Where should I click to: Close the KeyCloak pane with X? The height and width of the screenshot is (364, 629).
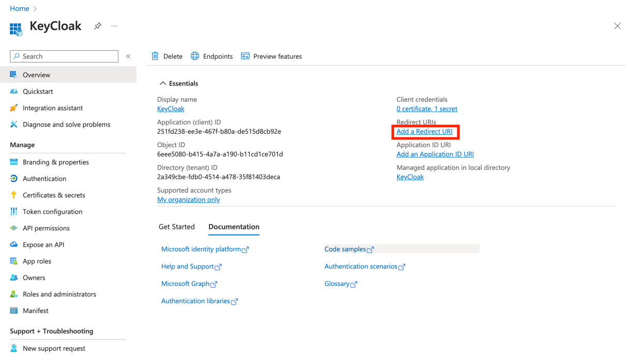point(617,26)
